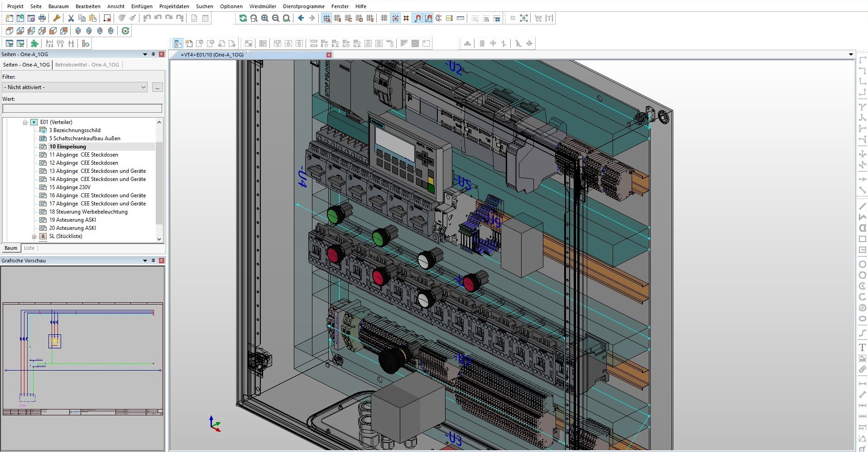Open page navigator icon above drawing tab
This screenshot has width=868, height=452.
[178, 43]
